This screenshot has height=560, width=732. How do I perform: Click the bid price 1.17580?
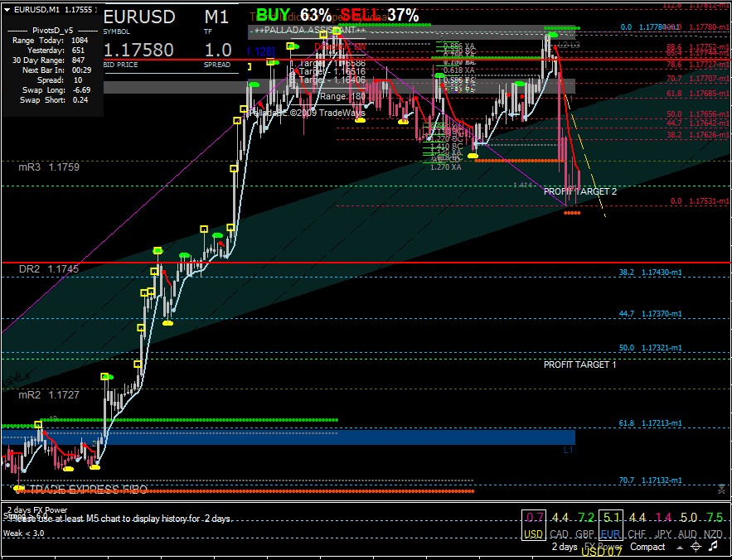pyautogui.click(x=138, y=50)
